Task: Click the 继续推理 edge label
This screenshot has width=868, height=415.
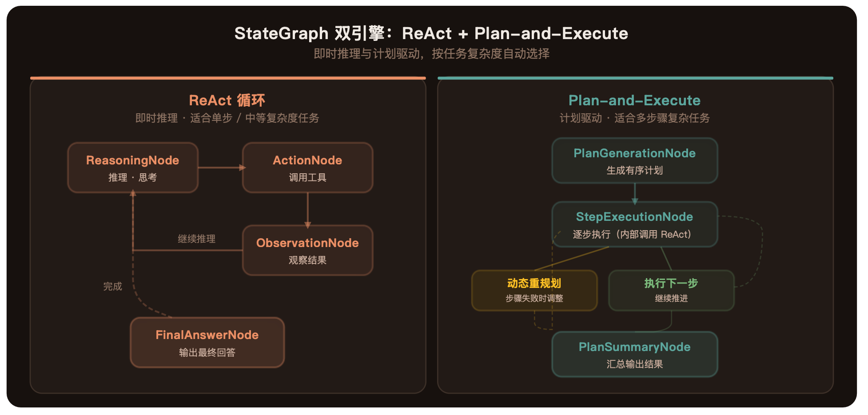Action: click(x=195, y=239)
